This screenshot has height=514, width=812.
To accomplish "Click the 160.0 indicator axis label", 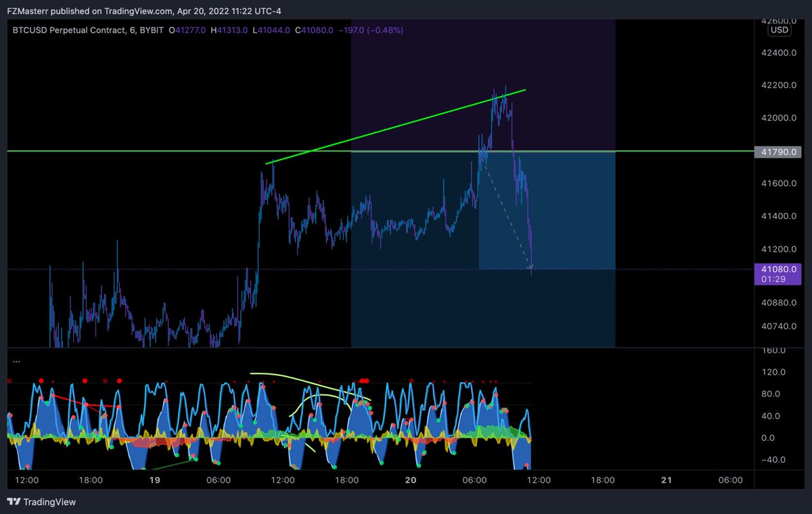I will [x=774, y=350].
